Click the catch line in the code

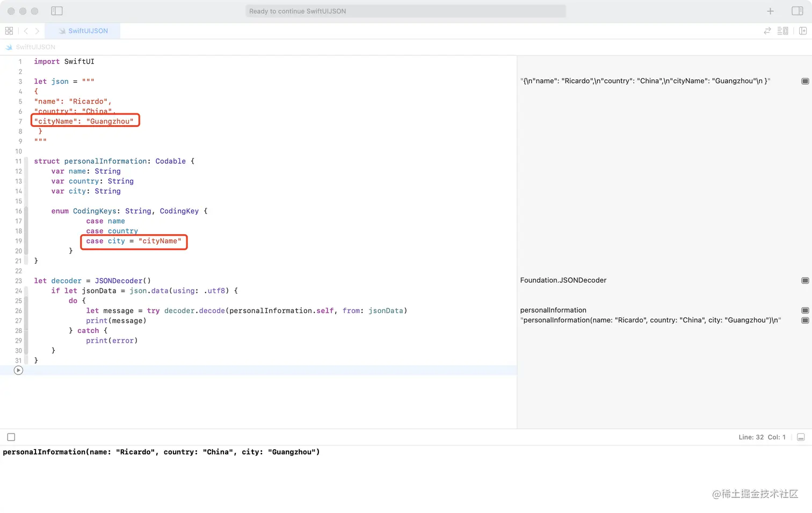click(x=88, y=331)
